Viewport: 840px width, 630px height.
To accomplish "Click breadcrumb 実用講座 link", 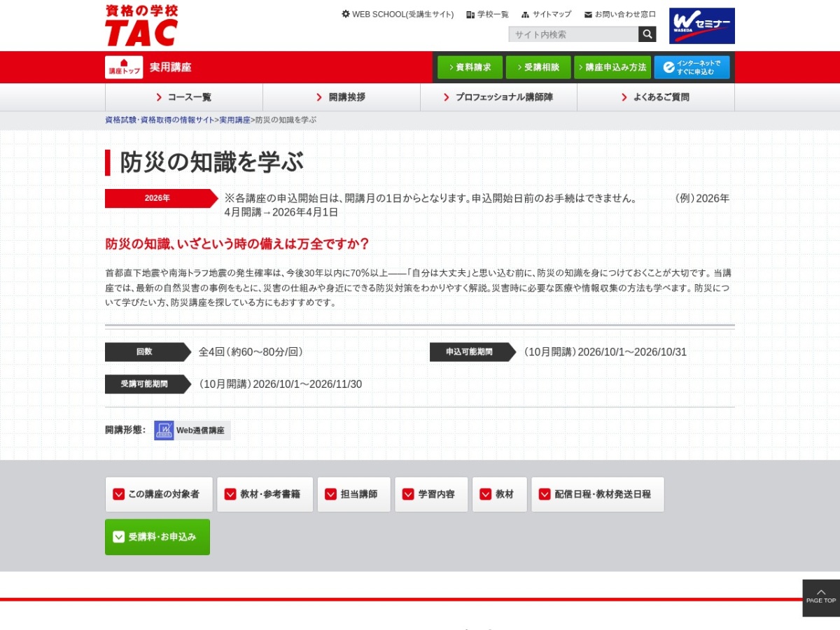I will click(234, 120).
